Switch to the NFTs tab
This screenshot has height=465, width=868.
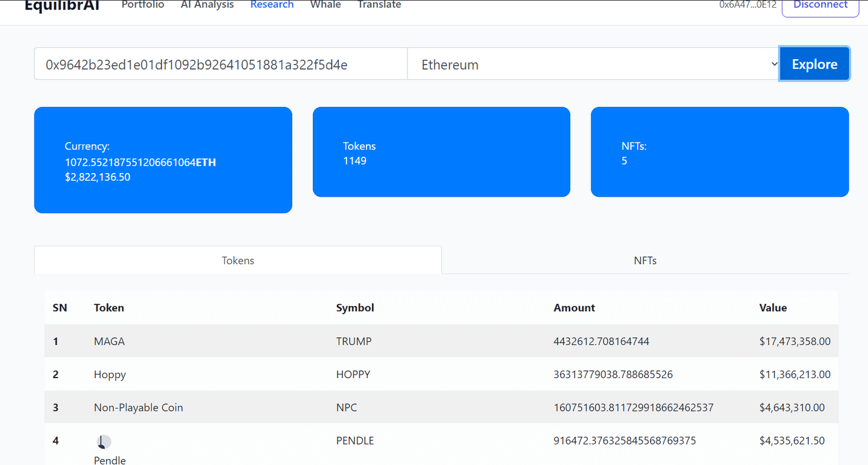pos(645,260)
